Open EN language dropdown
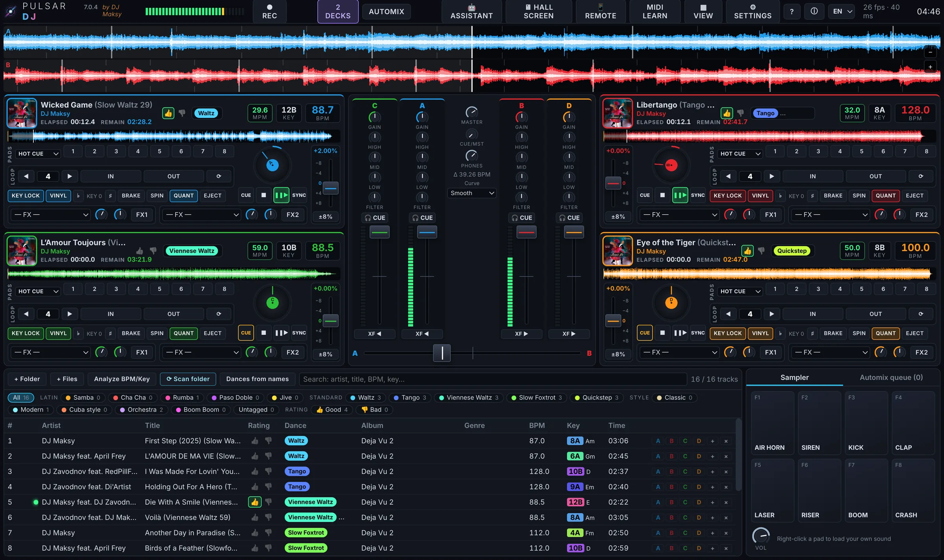The image size is (944, 560). 842,11
